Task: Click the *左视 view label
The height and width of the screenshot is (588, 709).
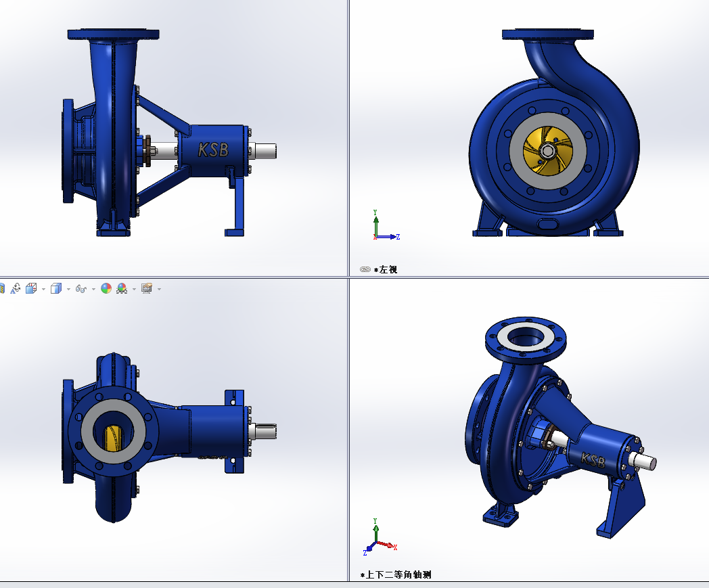Action: (x=386, y=269)
